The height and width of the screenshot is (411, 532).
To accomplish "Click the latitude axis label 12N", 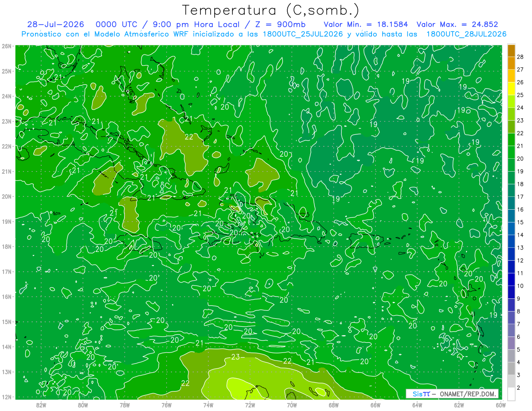I will [x=7, y=397].
